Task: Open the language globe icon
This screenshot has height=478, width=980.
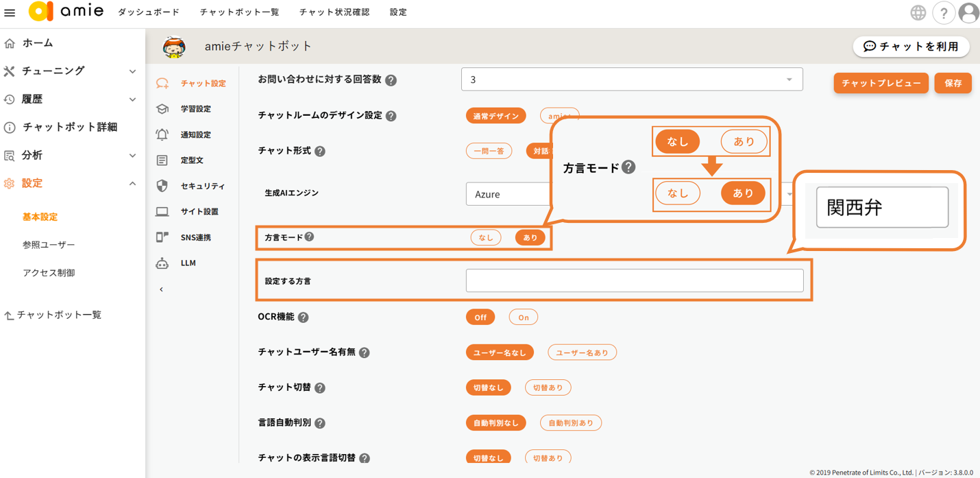Action: [x=918, y=12]
